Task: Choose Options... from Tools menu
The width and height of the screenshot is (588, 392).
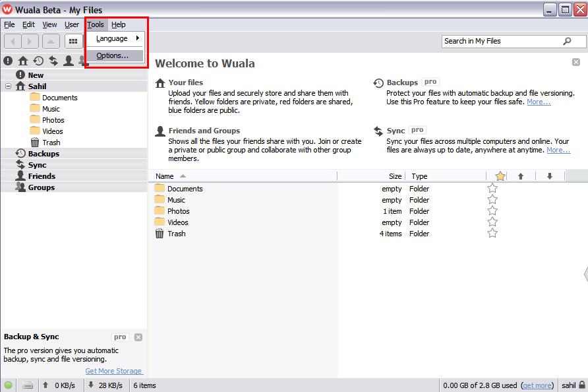Action: click(115, 55)
